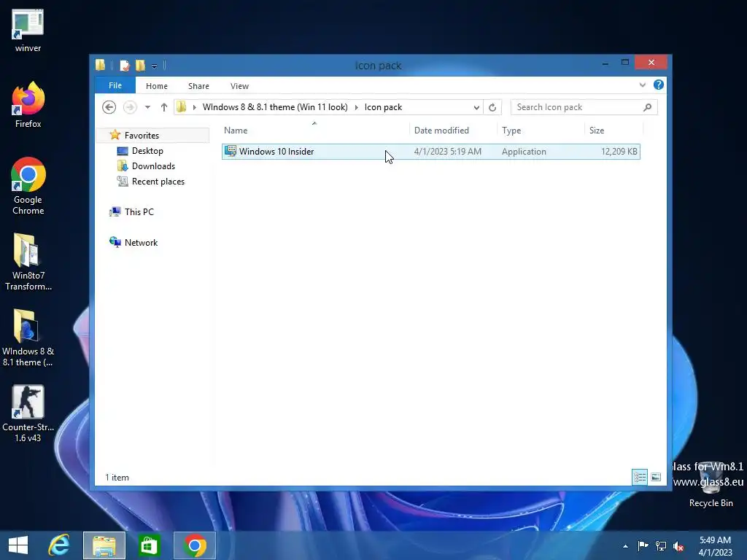Click the search magnifier icon

click(648, 107)
